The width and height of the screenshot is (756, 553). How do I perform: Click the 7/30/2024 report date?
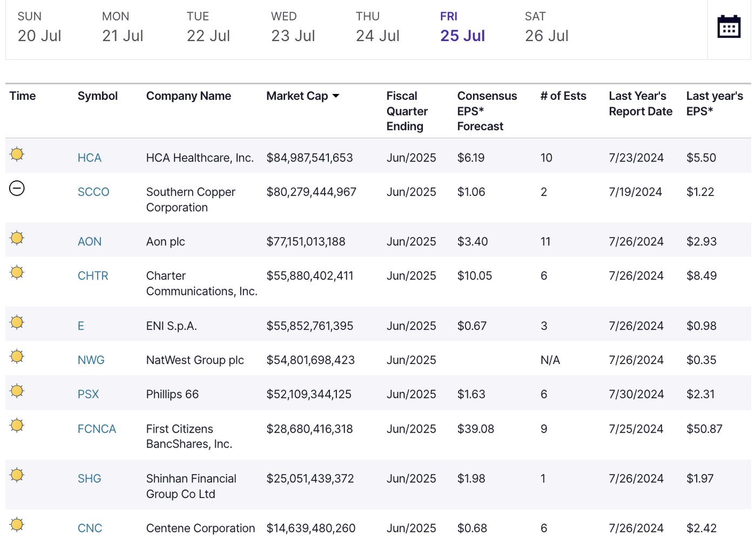point(636,394)
